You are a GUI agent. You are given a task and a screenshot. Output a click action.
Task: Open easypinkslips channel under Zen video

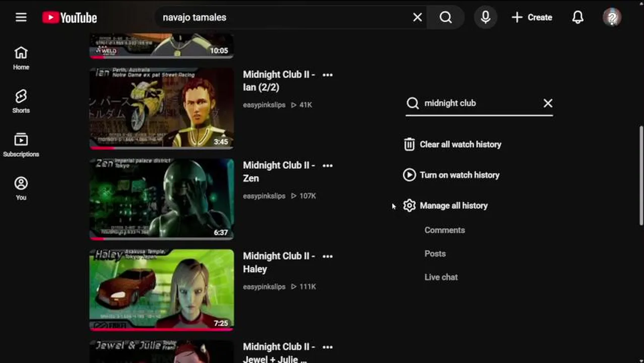[x=264, y=196]
